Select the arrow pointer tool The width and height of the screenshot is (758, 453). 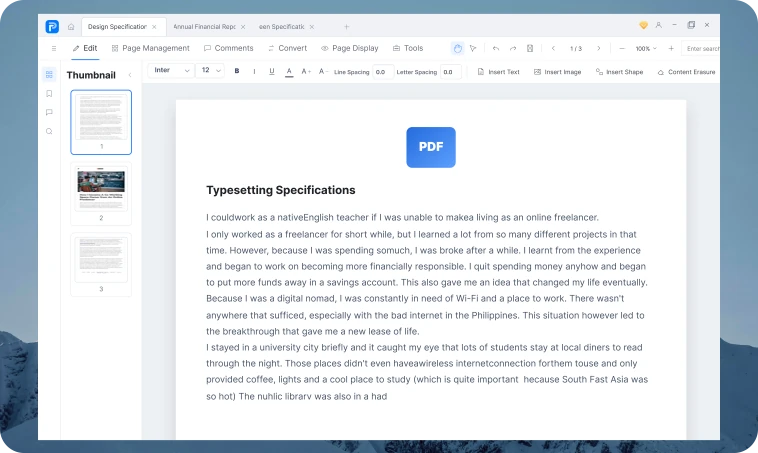(473, 48)
